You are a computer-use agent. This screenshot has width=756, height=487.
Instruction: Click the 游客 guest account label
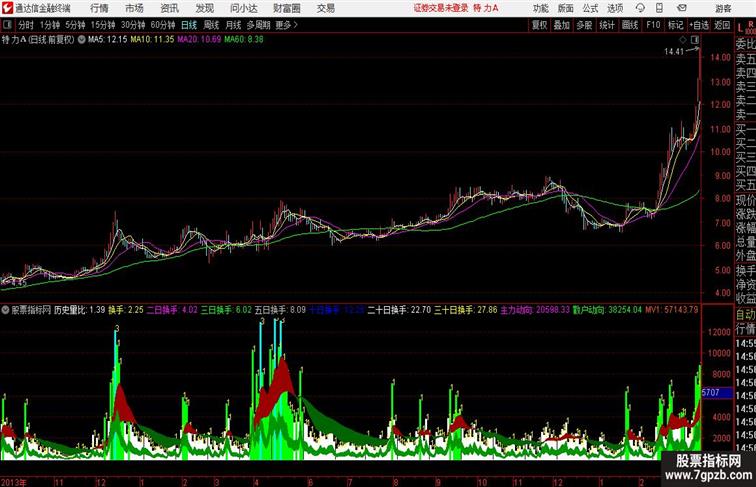click(x=723, y=8)
